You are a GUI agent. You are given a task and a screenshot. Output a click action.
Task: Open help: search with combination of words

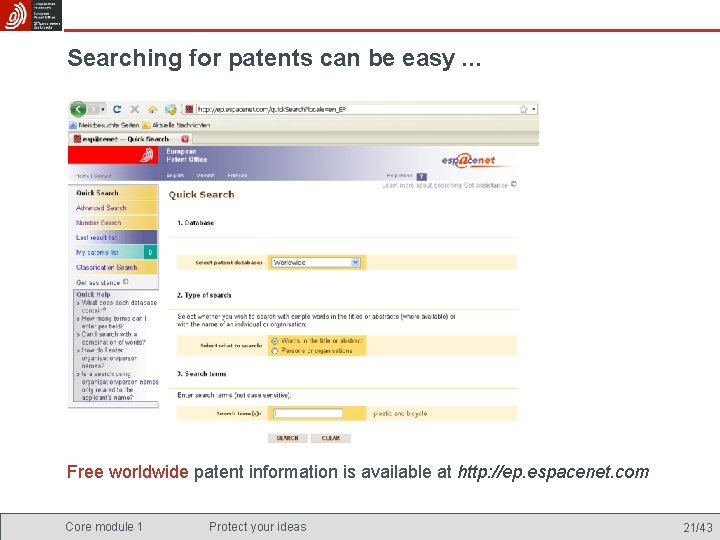113,338
